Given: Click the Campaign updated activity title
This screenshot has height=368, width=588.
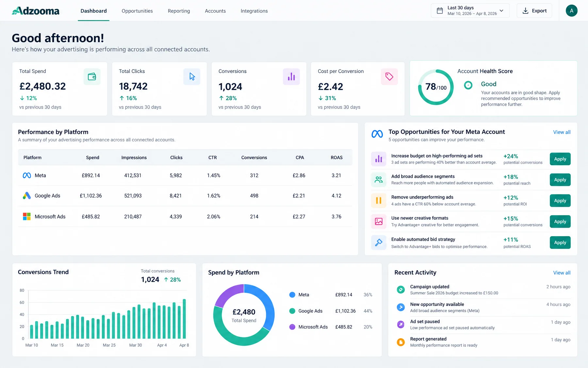Looking at the screenshot, I should click(430, 287).
